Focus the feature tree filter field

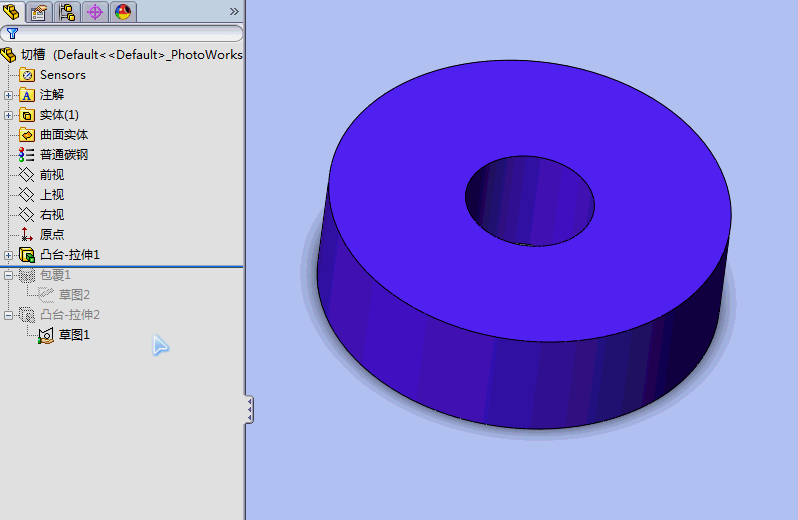point(122,34)
